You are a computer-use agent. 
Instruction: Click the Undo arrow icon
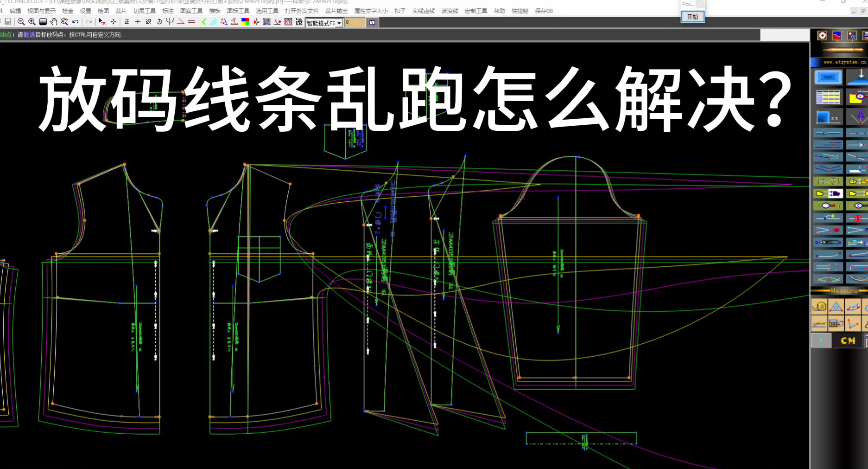[x=75, y=21]
